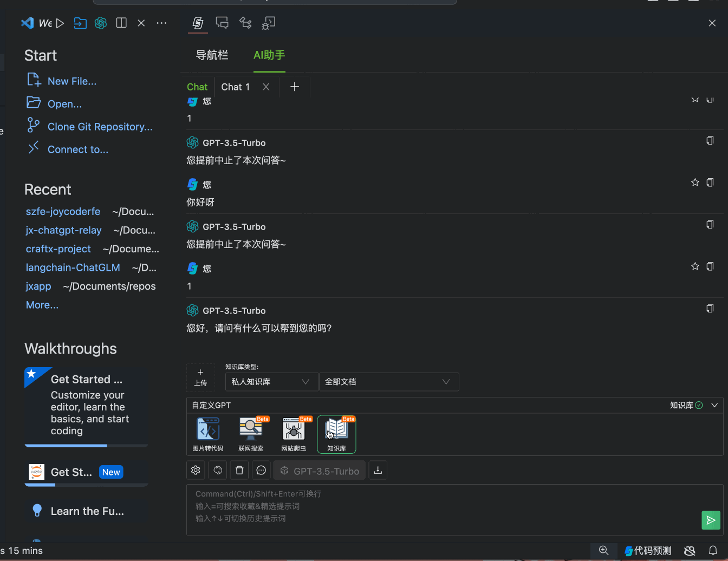Clear chat with the trash icon

click(239, 470)
